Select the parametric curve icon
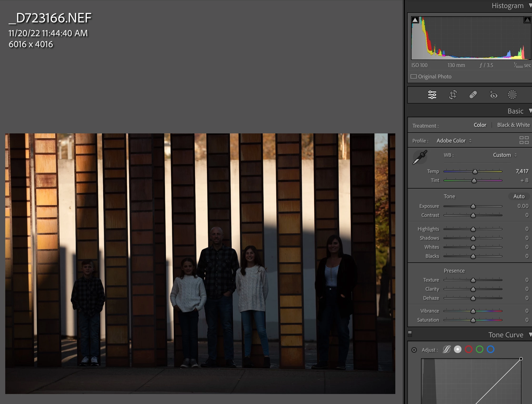This screenshot has width=532, height=404. (x=446, y=349)
